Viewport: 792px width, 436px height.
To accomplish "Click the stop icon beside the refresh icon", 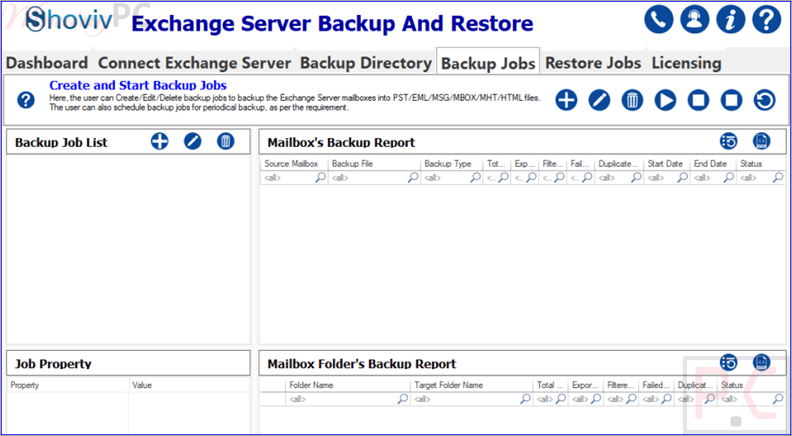I will [731, 100].
